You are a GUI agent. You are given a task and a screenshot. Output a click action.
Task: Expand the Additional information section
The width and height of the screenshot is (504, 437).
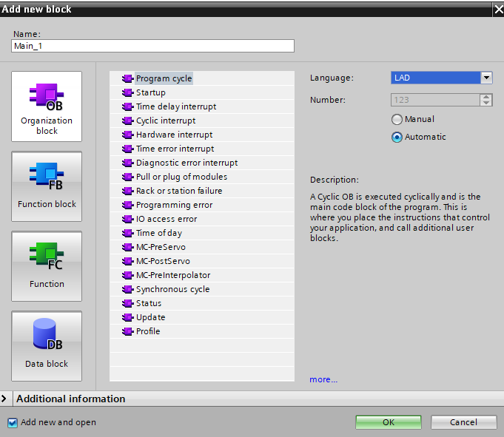(6, 399)
